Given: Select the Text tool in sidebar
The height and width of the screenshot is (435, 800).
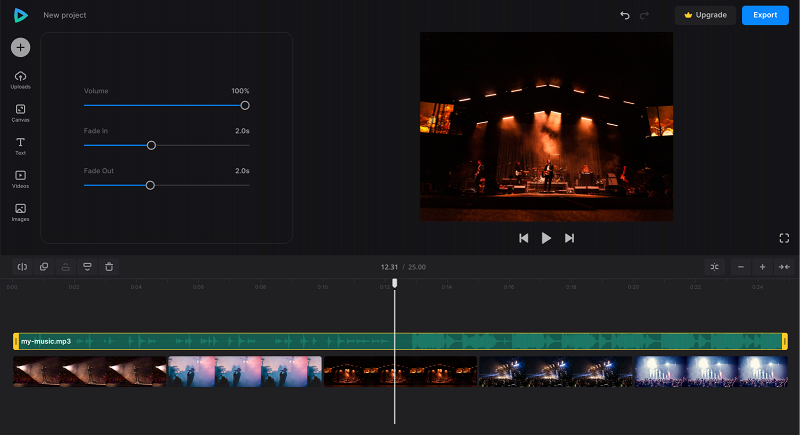Looking at the screenshot, I should 20,146.
